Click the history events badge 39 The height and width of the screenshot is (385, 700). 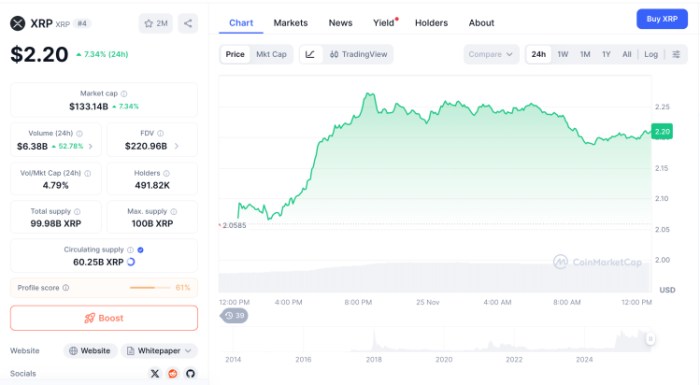pyautogui.click(x=234, y=316)
